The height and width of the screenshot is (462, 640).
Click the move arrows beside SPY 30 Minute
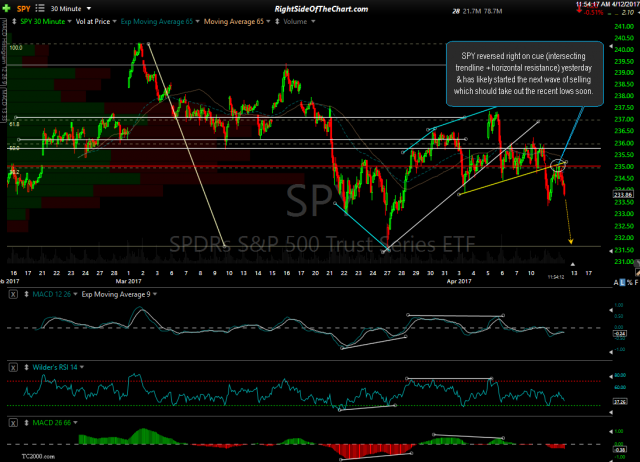[x=13, y=21]
